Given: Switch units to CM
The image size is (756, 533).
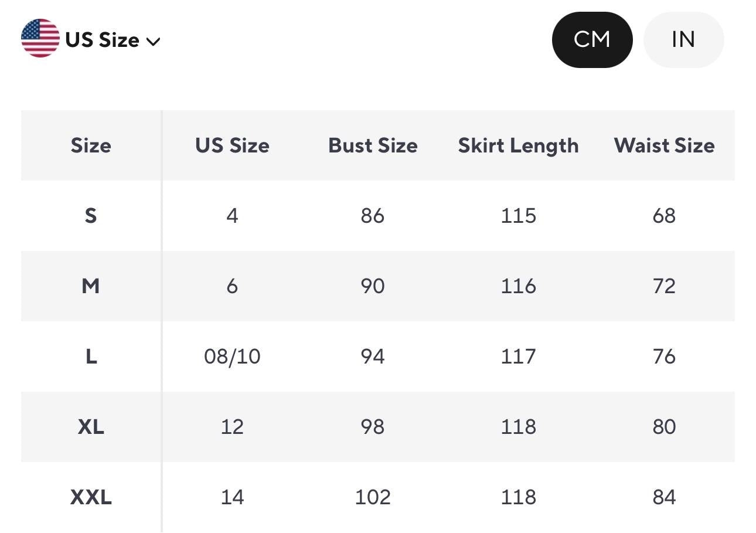Looking at the screenshot, I should tap(592, 39).
